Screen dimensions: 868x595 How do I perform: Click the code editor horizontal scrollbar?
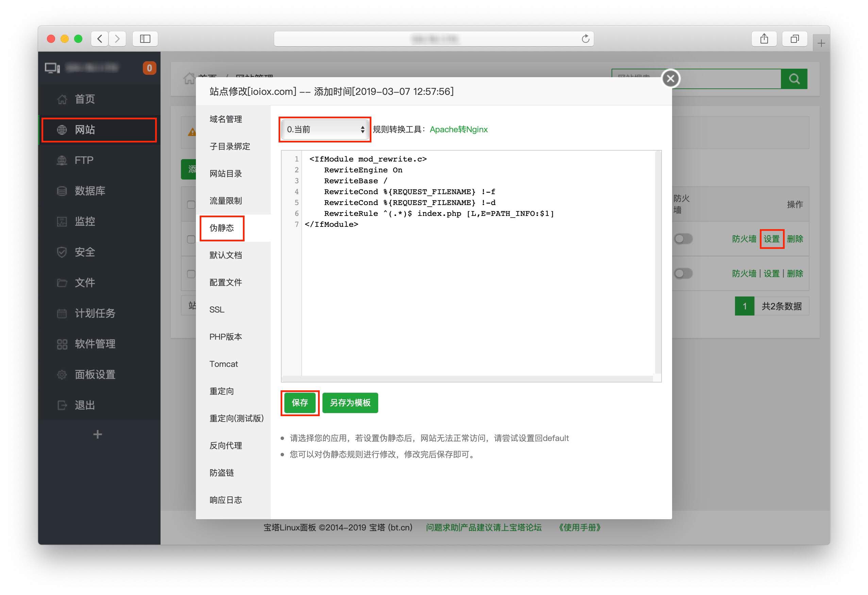pos(468,379)
